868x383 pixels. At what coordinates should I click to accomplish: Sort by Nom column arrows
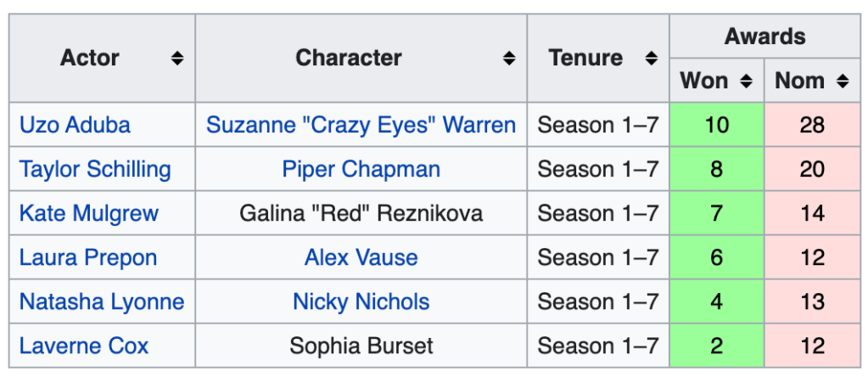coord(842,82)
